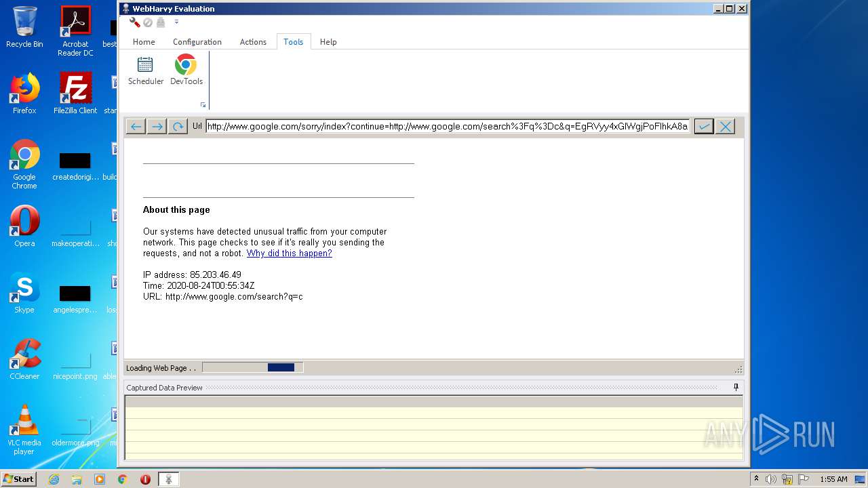
Task: Click the page loading progress bar
Action: [252, 367]
